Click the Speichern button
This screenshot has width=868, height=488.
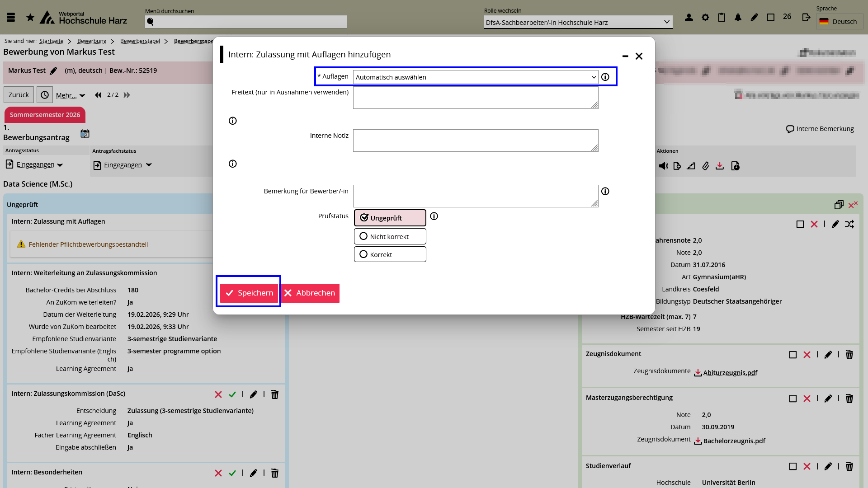[249, 293]
